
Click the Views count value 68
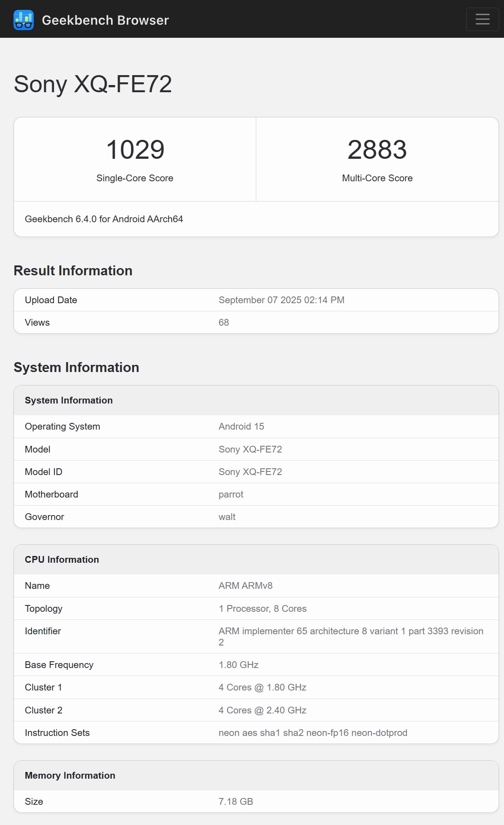tap(223, 323)
